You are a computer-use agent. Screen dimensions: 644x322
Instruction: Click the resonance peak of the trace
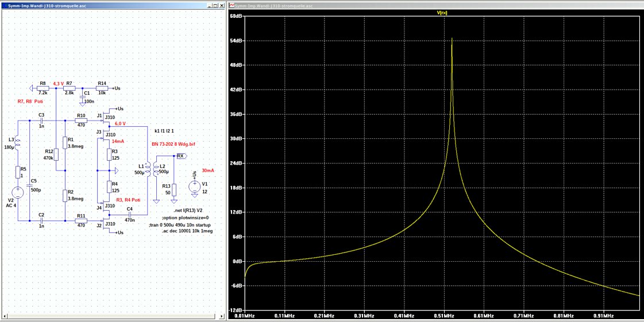pyautogui.click(x=452, y=39)
